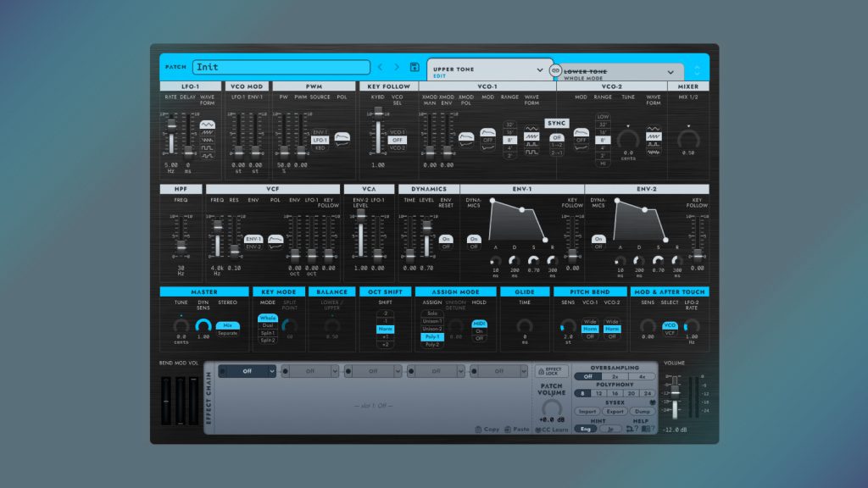Click the SYNC button
The height and width of the screenshot is (488, 868).
pyautogui.click(x=556, y=123)
